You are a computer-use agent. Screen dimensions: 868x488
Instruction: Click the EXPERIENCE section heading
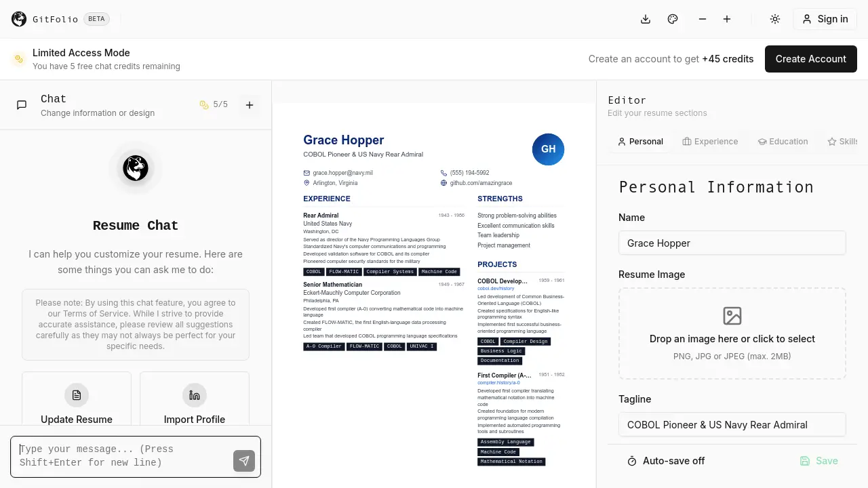coord(327,199)
